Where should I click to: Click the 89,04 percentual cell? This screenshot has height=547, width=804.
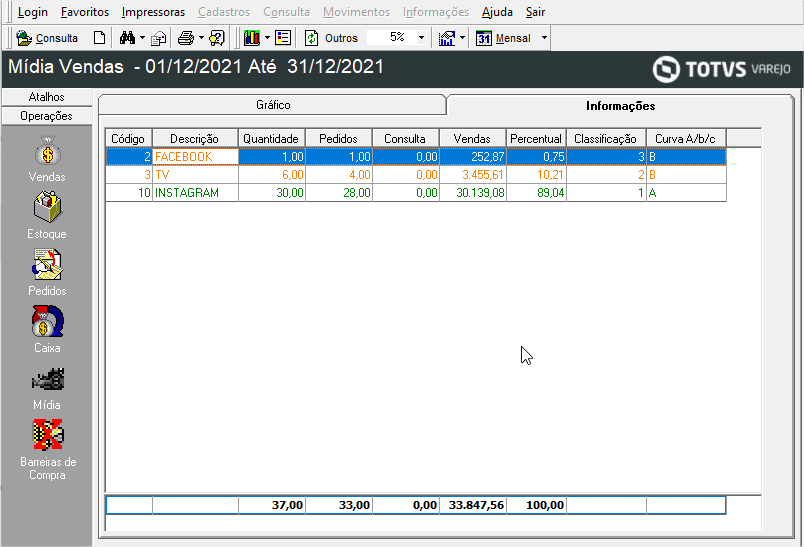click(x=536, y=193)
